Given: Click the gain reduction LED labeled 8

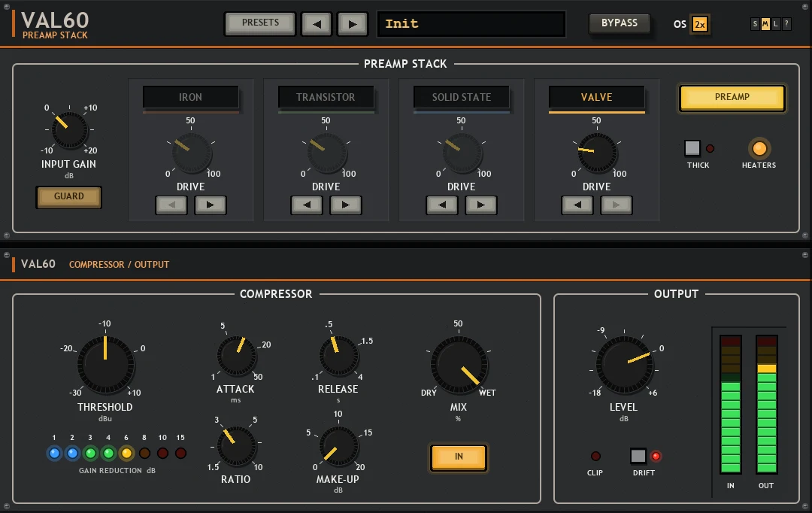Looking at the screenshot, I should (144, 454).
